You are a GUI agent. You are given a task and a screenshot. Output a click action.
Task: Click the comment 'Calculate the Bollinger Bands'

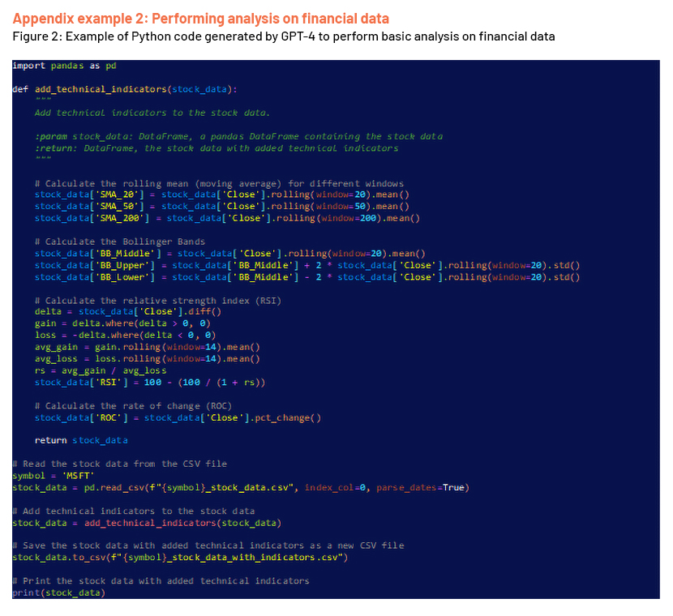(120, 242)
